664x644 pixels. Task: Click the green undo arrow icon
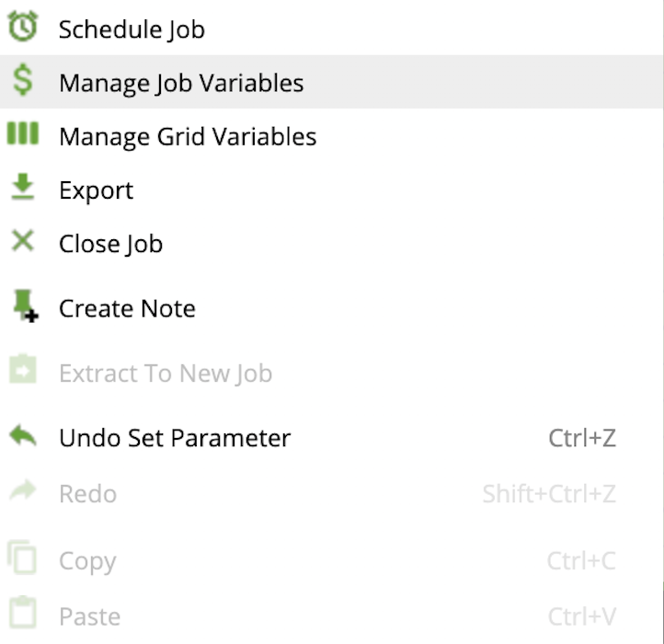point(23,435)
